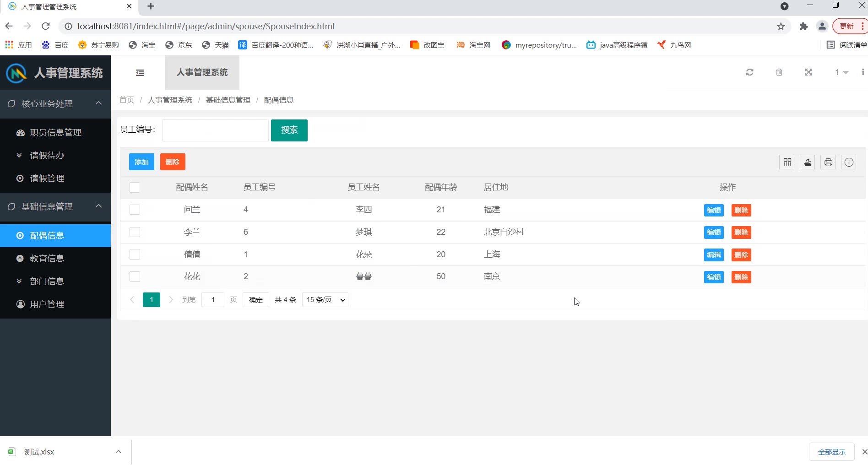
Task: Click the 人事管理系统 top nav tab
Action: [202, 73]
